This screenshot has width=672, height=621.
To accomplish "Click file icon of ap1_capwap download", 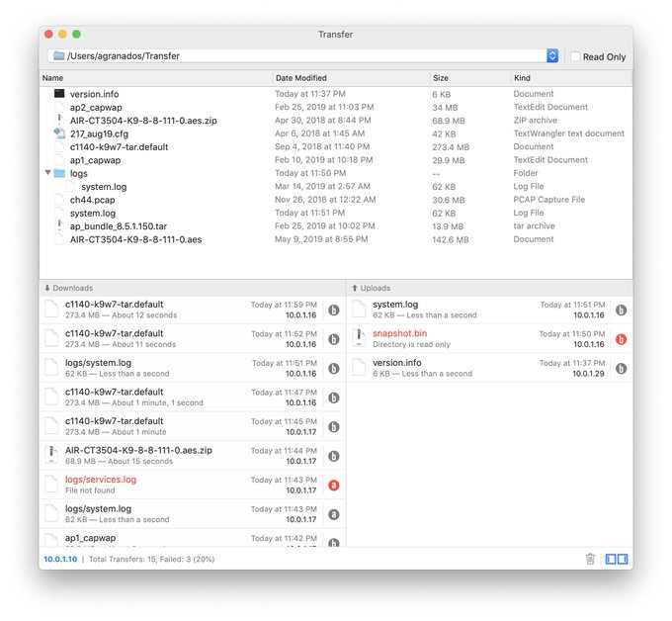I will click(51, 540).
